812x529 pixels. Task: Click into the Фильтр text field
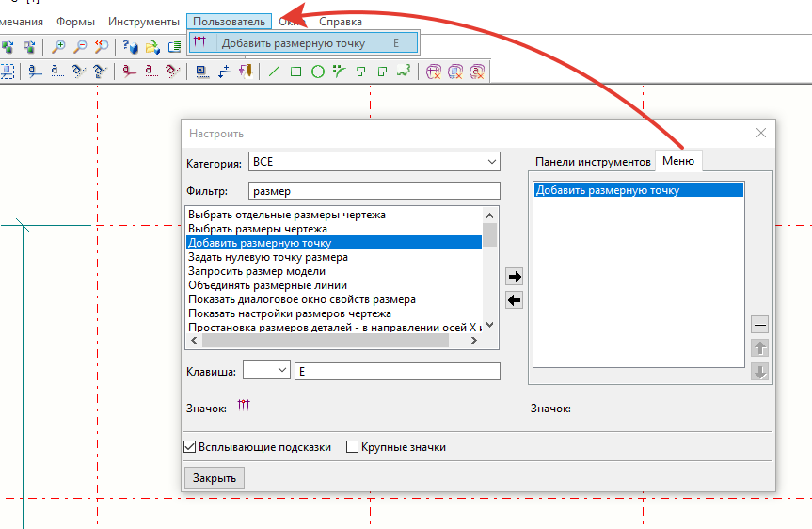[374, 191]
